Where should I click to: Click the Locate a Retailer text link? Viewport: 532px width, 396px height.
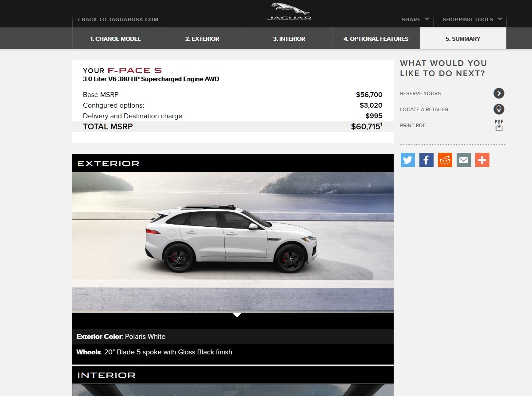pyautogui.click(x=424, y=109)
